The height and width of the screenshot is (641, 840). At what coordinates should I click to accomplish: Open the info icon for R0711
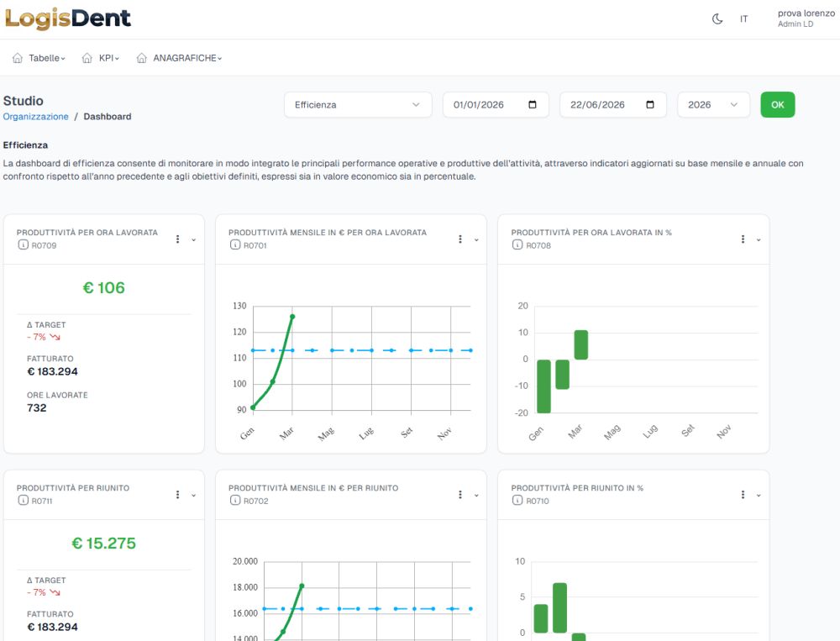coord(23,500)
